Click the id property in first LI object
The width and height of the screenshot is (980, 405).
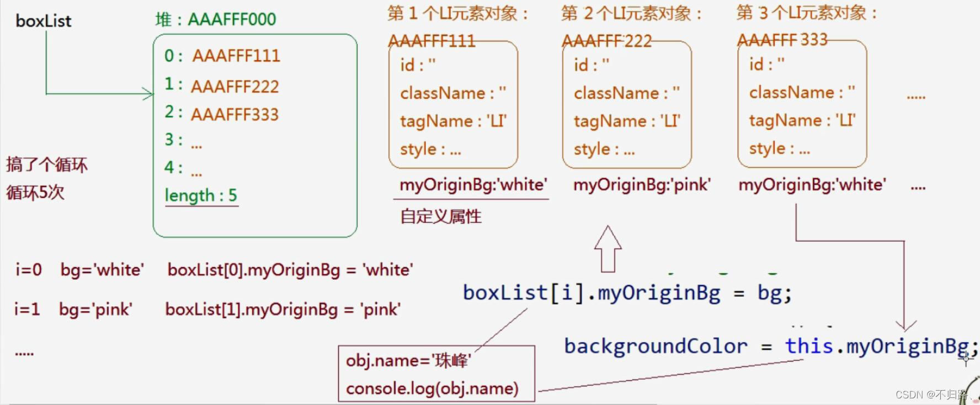click(418, 65)
